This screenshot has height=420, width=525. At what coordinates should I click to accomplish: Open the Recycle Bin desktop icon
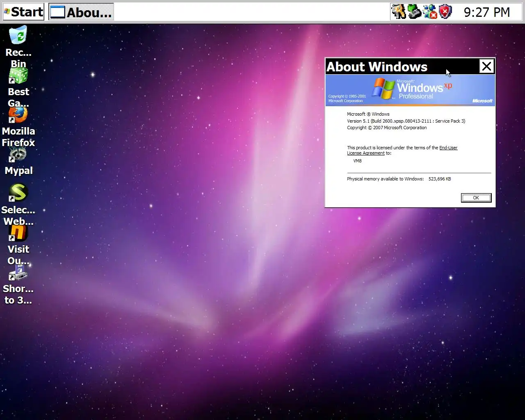(x=18, y=35)
